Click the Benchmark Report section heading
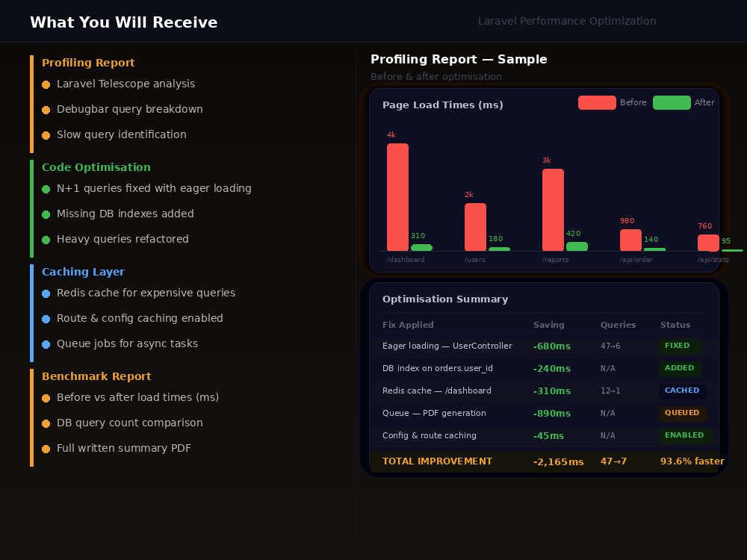The image size is (747, 560). pyautogui.click(x=96, y=376)
